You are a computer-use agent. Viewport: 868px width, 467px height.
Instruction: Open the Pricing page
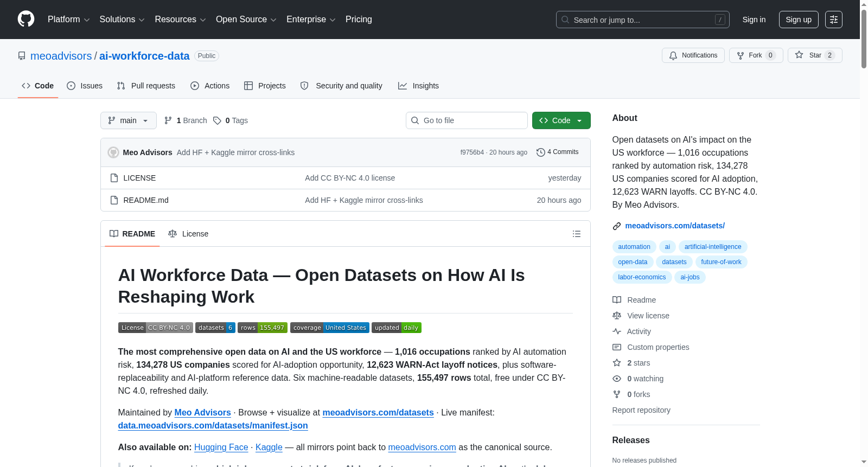point(359,20)
